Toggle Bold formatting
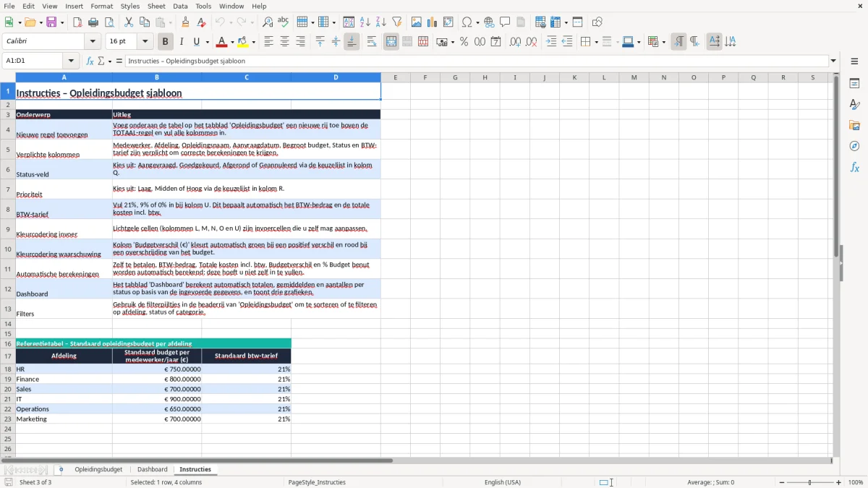 pyautogui.click(x=165, y=42)
